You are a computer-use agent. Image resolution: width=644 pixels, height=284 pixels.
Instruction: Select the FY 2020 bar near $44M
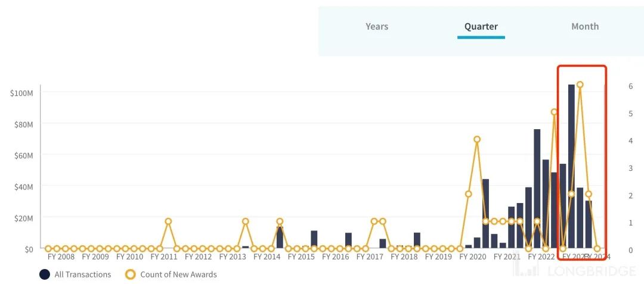pos(485,214)
